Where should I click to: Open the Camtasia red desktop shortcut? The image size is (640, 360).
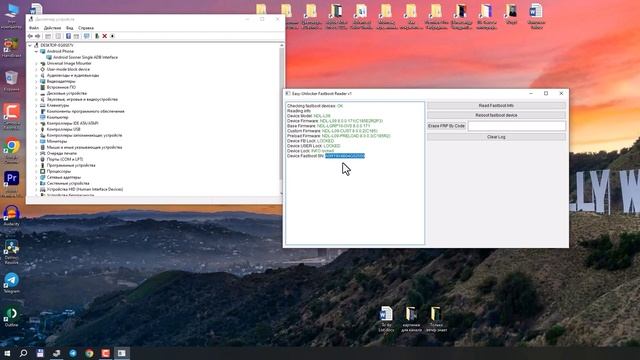pyautogui.click(x=11, y=111)
